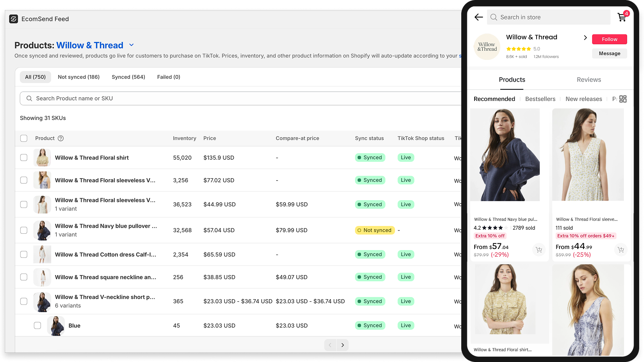Click the Search in store field
The height and width of the screenshot is (362, 644).
(549, 17)
